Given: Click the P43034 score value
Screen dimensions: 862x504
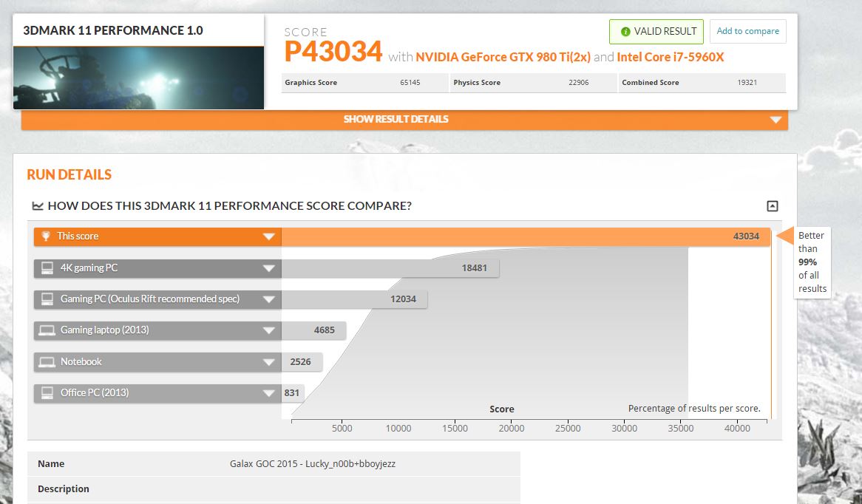Looking at the screenshot, I should 333,52.
